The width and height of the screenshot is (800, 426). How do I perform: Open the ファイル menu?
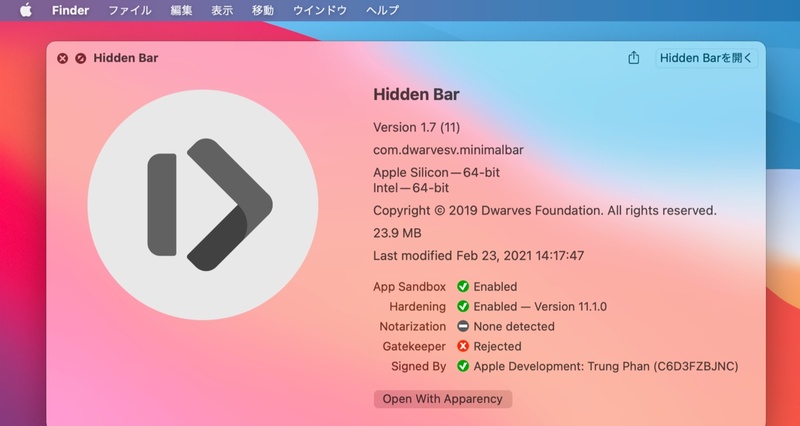pos(130,10)
